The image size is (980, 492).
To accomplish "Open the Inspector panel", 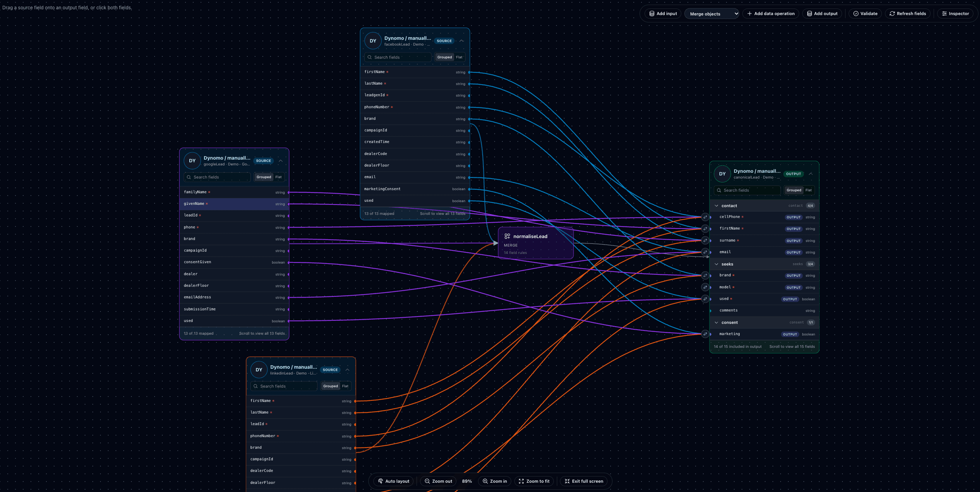I will pos(955,14).
